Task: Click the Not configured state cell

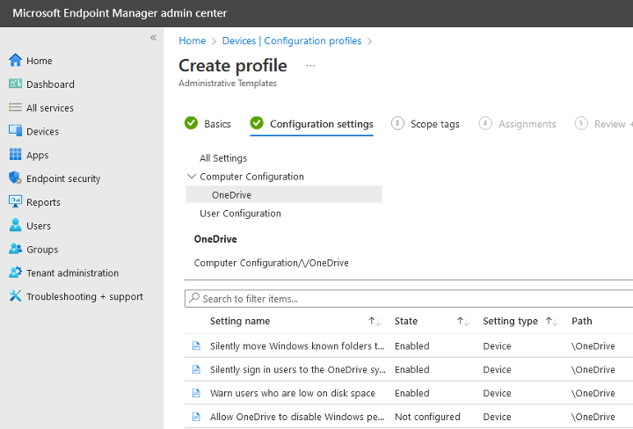Action: 427,416
